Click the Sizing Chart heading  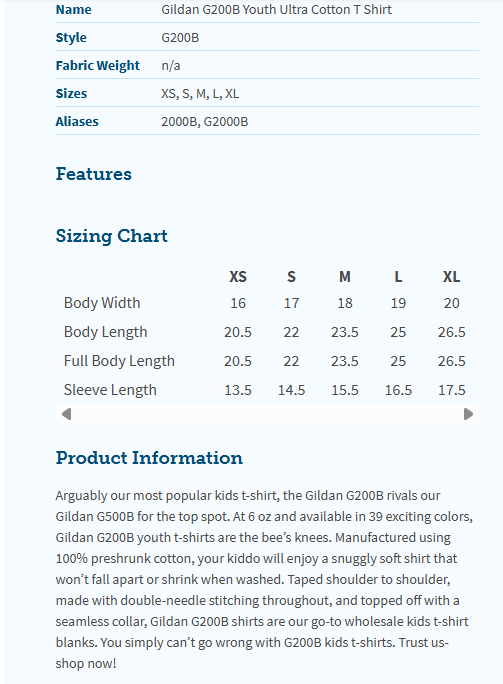click(x=112, y=236)
